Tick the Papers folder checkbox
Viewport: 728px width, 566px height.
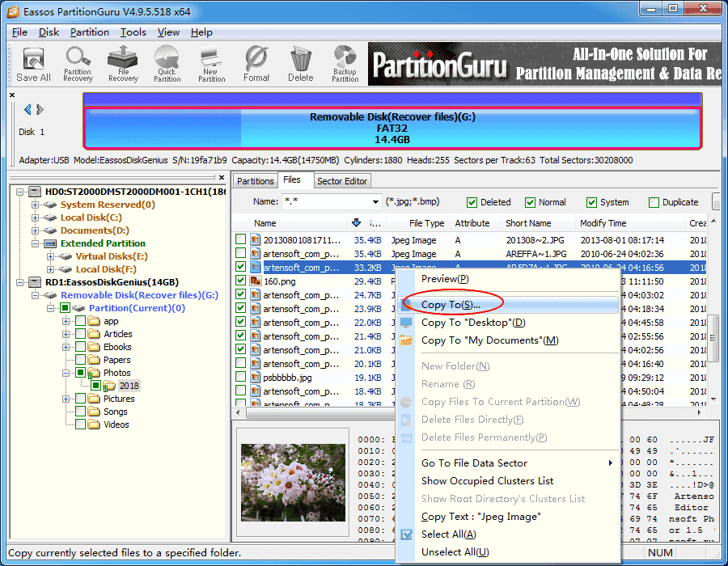point(80,360)
